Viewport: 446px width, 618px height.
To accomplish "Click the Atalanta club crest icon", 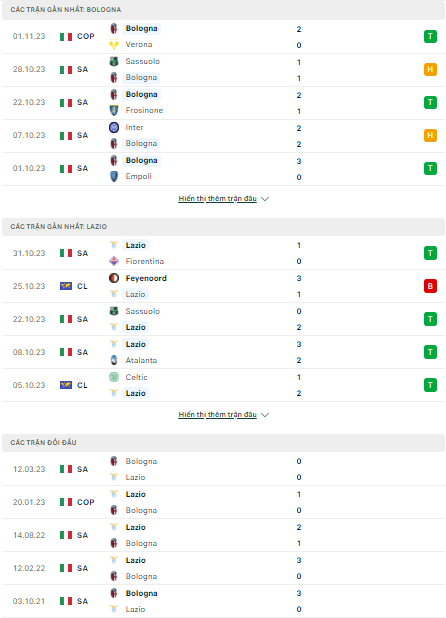I will click(114, 360).
